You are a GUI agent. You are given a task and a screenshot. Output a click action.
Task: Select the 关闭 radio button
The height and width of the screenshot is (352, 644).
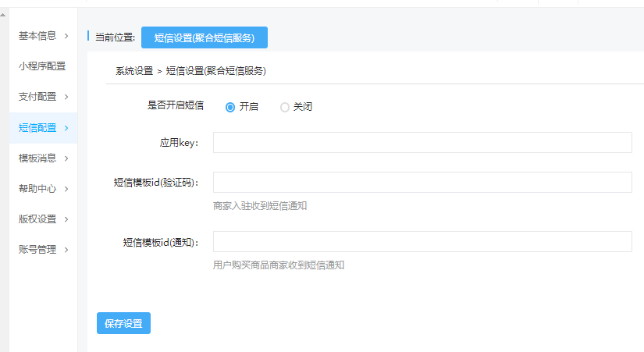pos(285,107)
